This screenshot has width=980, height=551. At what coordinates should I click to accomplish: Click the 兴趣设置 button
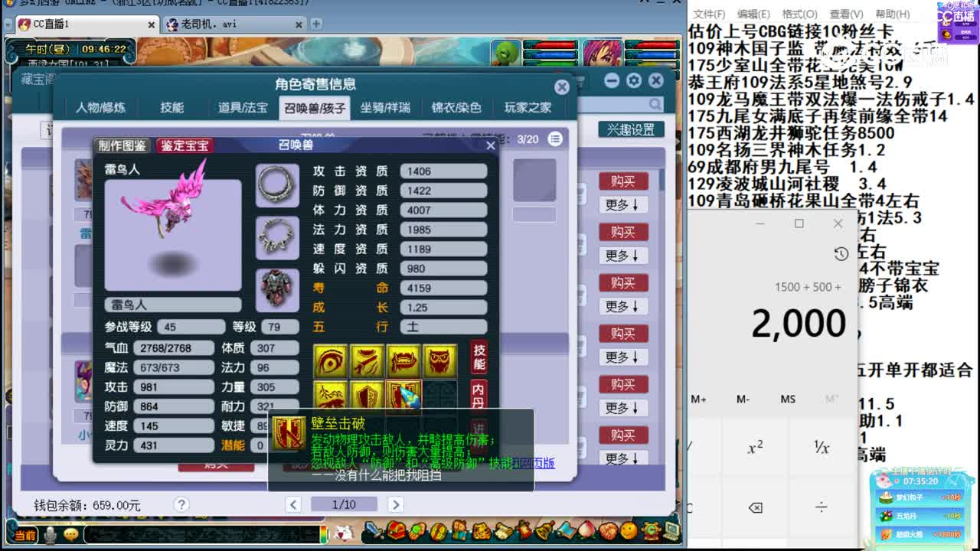coord(631,129)
